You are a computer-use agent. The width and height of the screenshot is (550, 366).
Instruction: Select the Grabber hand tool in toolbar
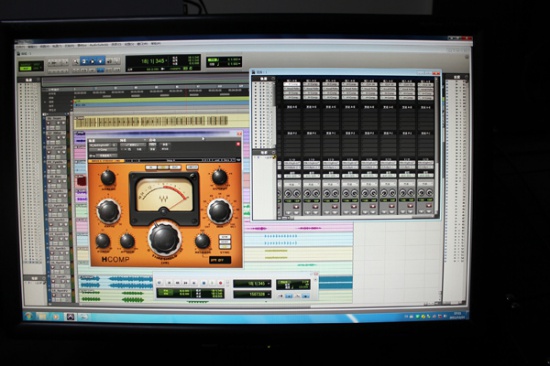(x=100, y=61)
